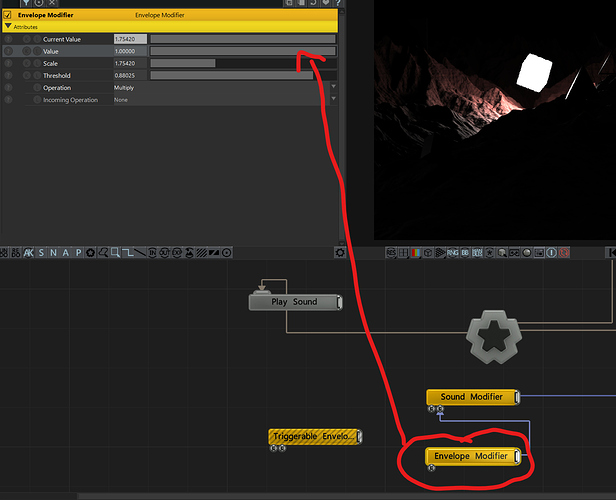Click the RNG icon in viewport toolbar

tap(453, 253)
